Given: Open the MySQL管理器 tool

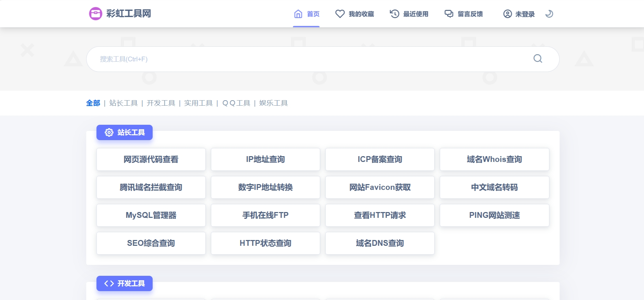Looking at the screenshot, I should click(151, 215).
